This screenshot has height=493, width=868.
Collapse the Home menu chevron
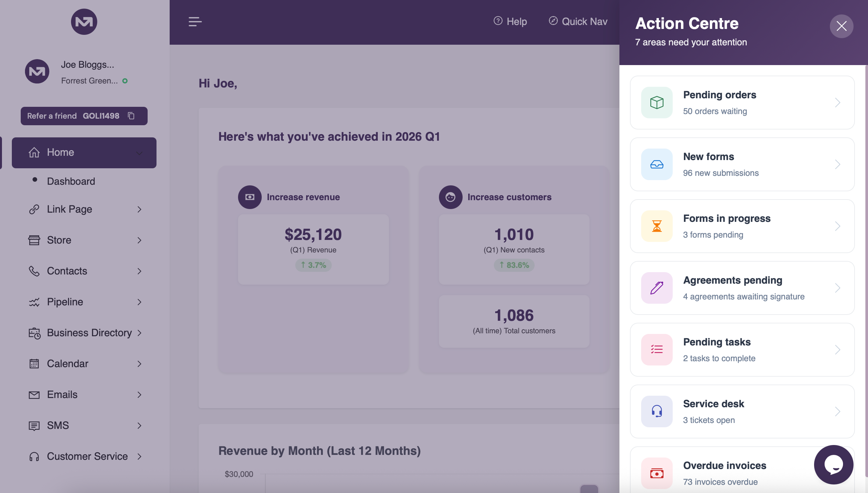139,153
